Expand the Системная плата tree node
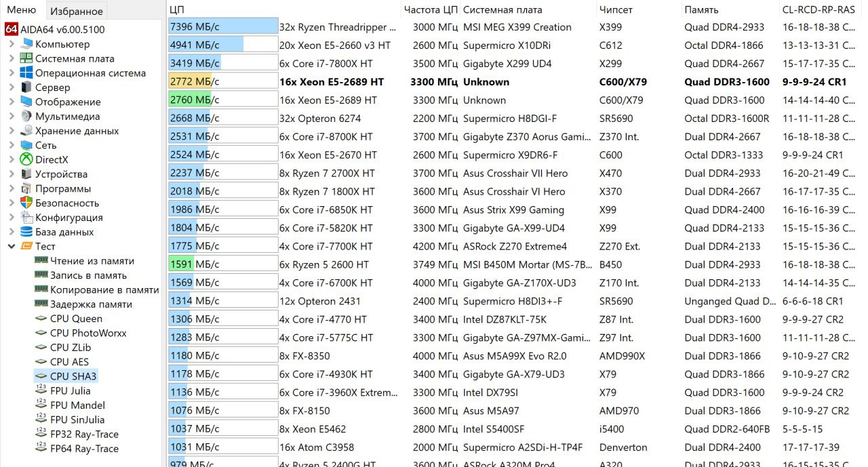Image resolution: width=868 pixels, height=467 pixels. point(12,58)
